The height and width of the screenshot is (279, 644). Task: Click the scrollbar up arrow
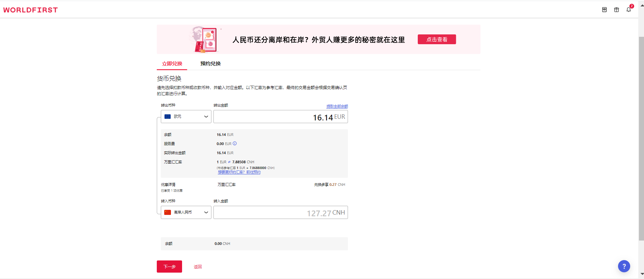tap(641, 6)
